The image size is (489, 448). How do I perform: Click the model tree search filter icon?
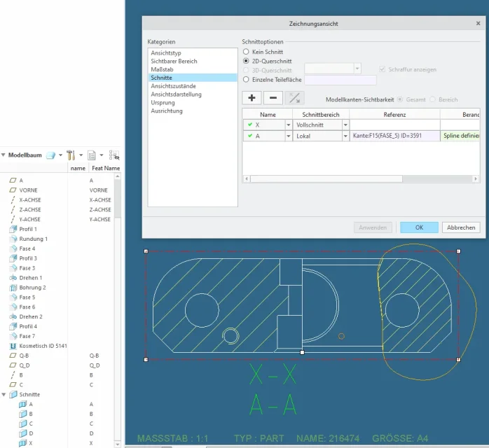pos(113,155)
